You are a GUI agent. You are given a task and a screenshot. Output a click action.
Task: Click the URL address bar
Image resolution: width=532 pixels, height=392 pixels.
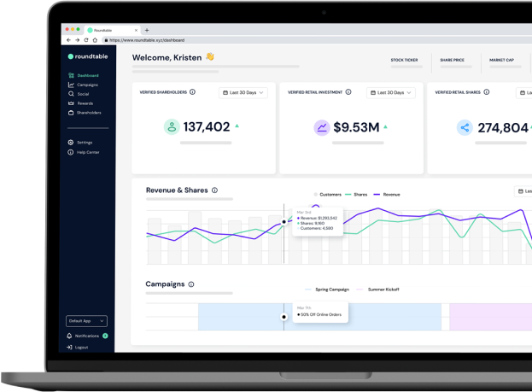click(317, 40)
